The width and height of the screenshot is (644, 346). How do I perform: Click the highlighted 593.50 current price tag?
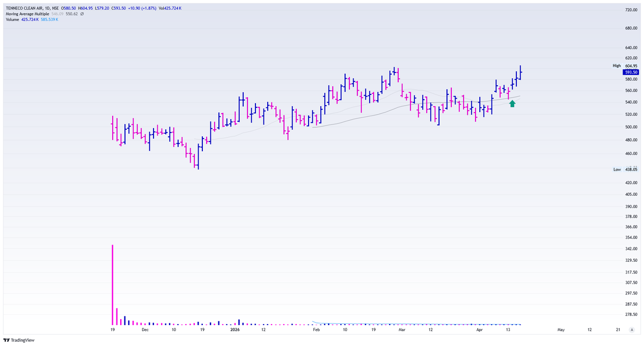coord(630,72)
